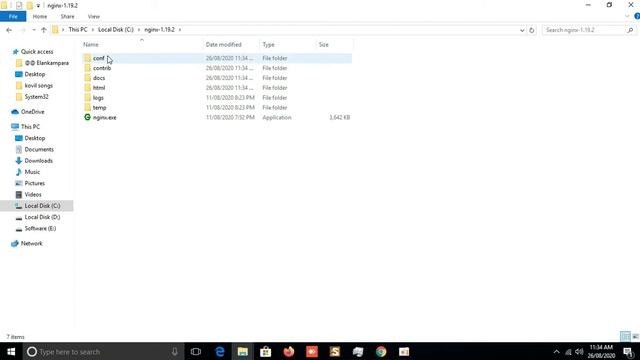Open the Elankampara pinned folder

click(x=47, y=63)
